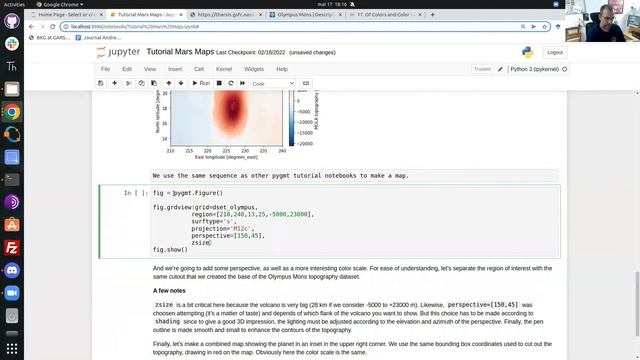This screenshot has width=640, height=360.
Task: Open Zoom from the dock
Action: [x=12, y=293]
